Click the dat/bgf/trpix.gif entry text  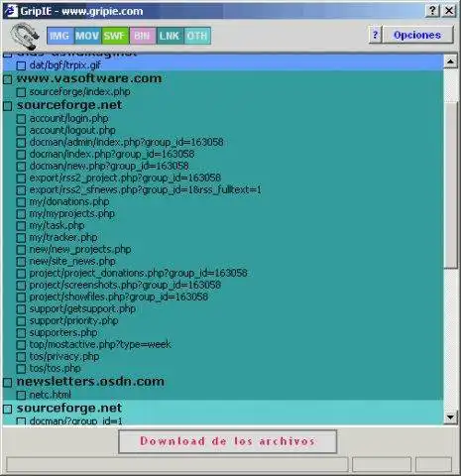coord(65,65)
